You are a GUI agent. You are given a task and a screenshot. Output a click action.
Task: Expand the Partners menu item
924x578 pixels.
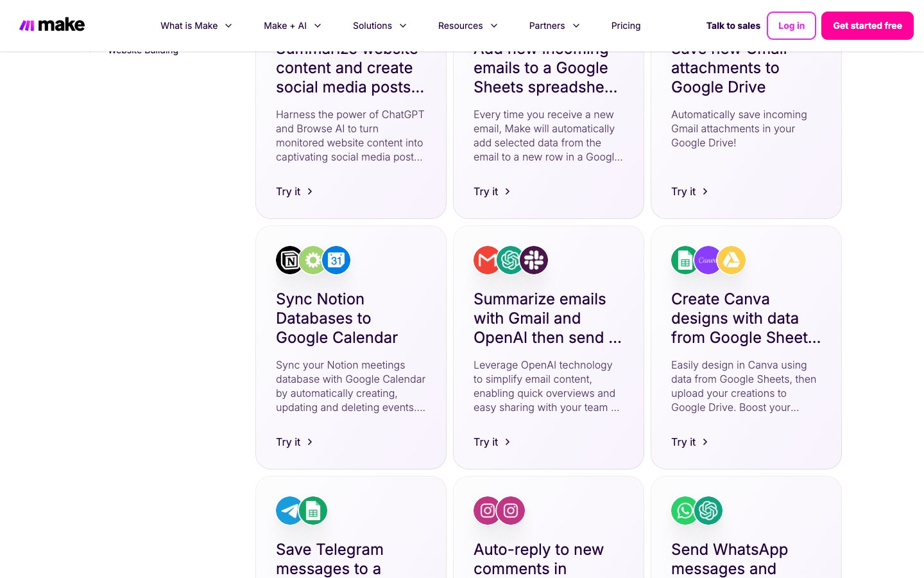tap(554, 26)
